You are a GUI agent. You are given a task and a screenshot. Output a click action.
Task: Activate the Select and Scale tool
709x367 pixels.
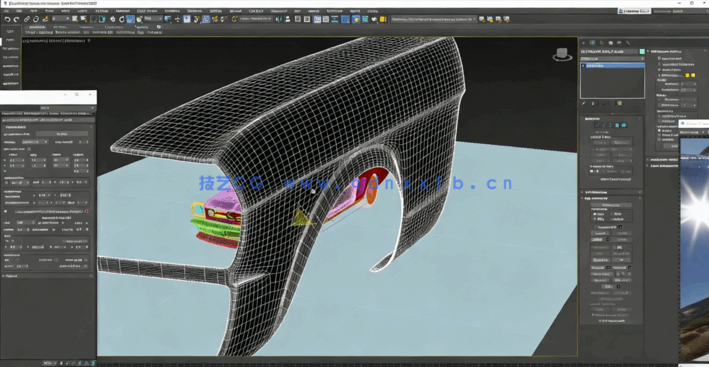coord(130,19)
